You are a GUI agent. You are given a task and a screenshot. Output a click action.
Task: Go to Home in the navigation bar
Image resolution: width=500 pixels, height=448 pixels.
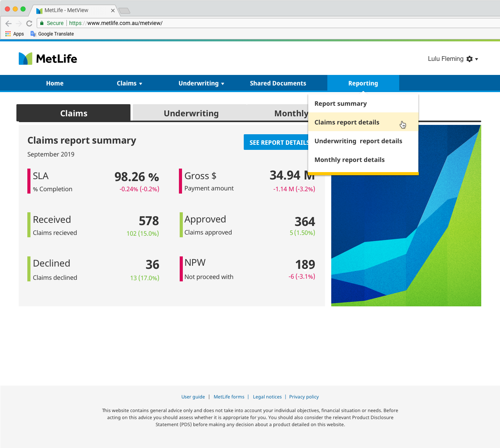pyautogui.click(x=55, y=83)
